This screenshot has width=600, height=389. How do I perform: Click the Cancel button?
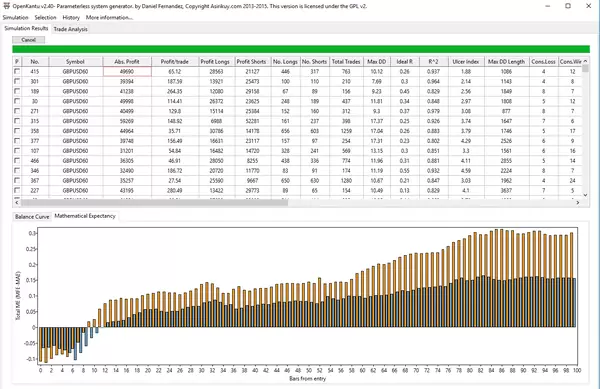[x=28, y=40]
